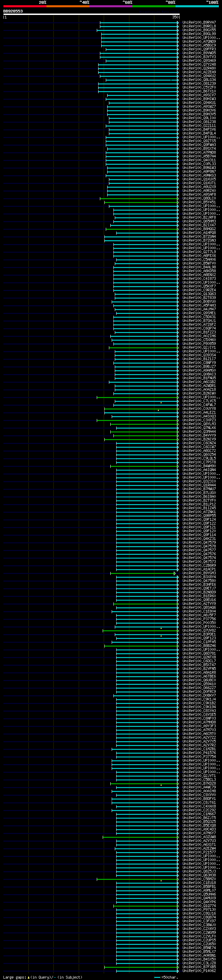Select hit label UniRef100_Q40311

[199, 160]
